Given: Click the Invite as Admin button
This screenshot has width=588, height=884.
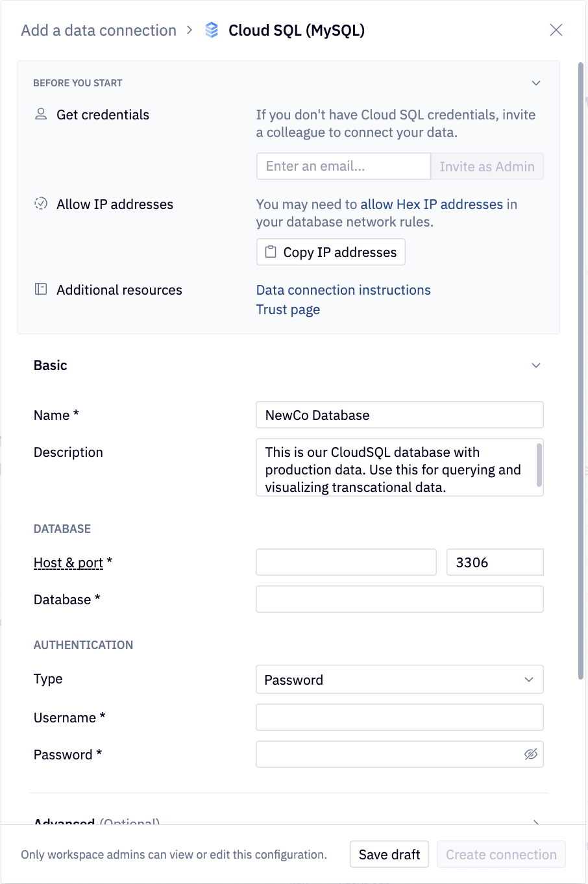Looking at the screenshot, I should click(x=487, y=166).
